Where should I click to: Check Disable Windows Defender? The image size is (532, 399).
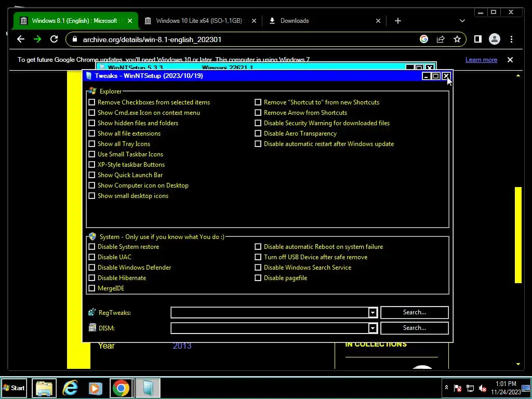[x=91, y=268]
